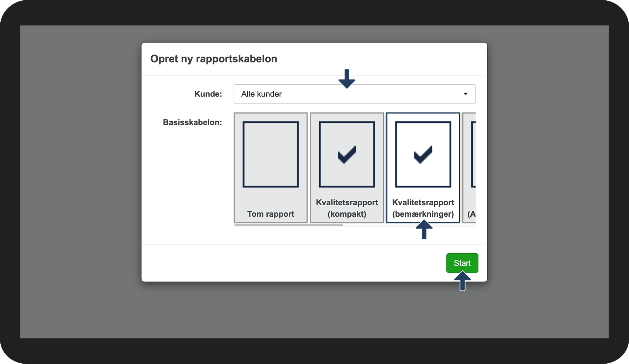Select the Tom rapport base template
Screen dimensions: 629x364
(271, 168)
